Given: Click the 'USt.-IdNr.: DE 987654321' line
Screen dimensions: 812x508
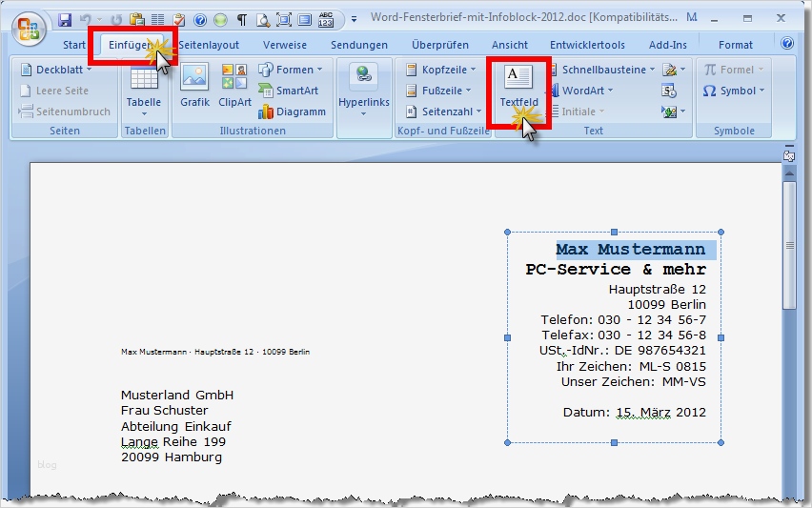Looking at the screenshot, I should click(x=622, y=351).
